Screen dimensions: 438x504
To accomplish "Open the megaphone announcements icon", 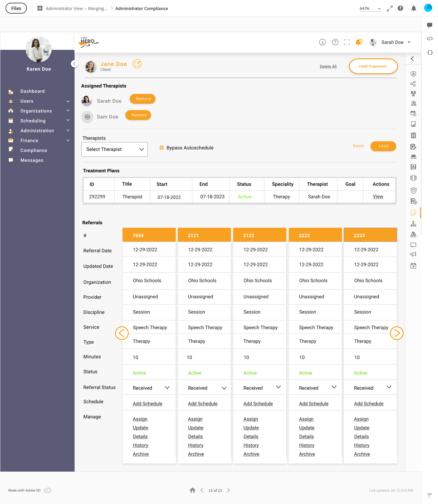I will point(413,254).
